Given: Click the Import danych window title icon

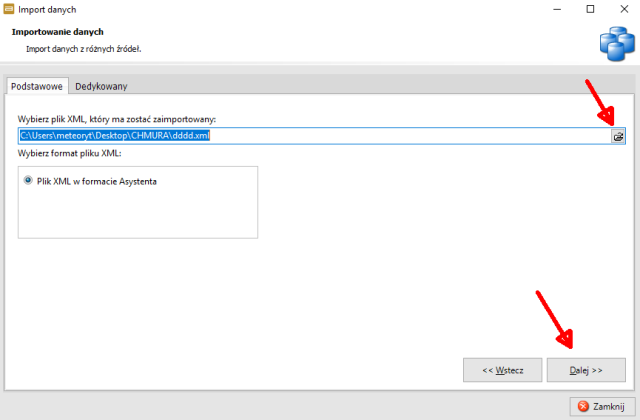Looking at the screenshot, I should [x=9, y=9].
